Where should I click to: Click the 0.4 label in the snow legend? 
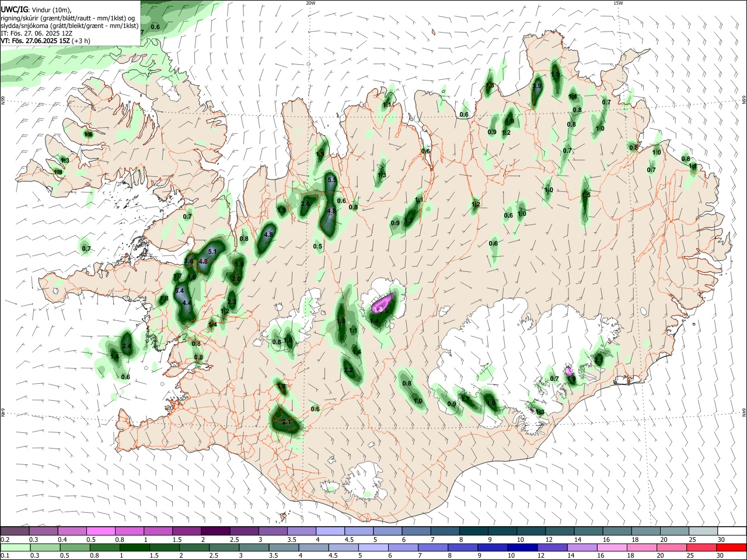point(62,540)
